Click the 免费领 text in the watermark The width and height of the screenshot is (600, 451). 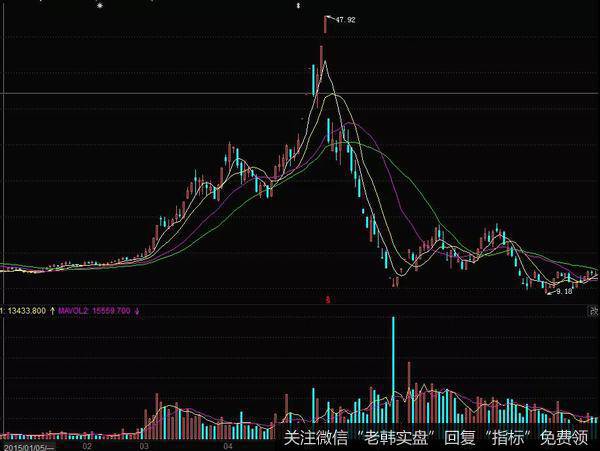pos(564,437)
